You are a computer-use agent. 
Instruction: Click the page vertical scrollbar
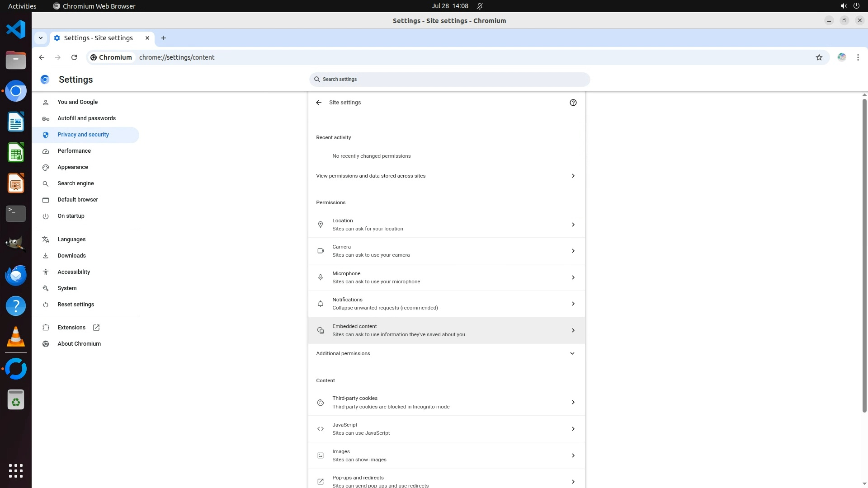click(864, 253)
